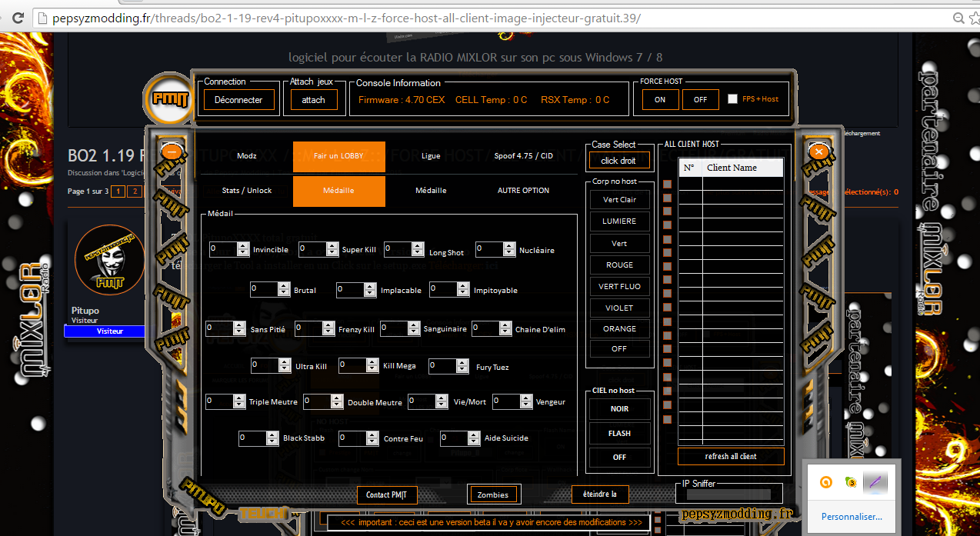
Task: Close the tool with the orange X button
Action: tap(818, 151)
